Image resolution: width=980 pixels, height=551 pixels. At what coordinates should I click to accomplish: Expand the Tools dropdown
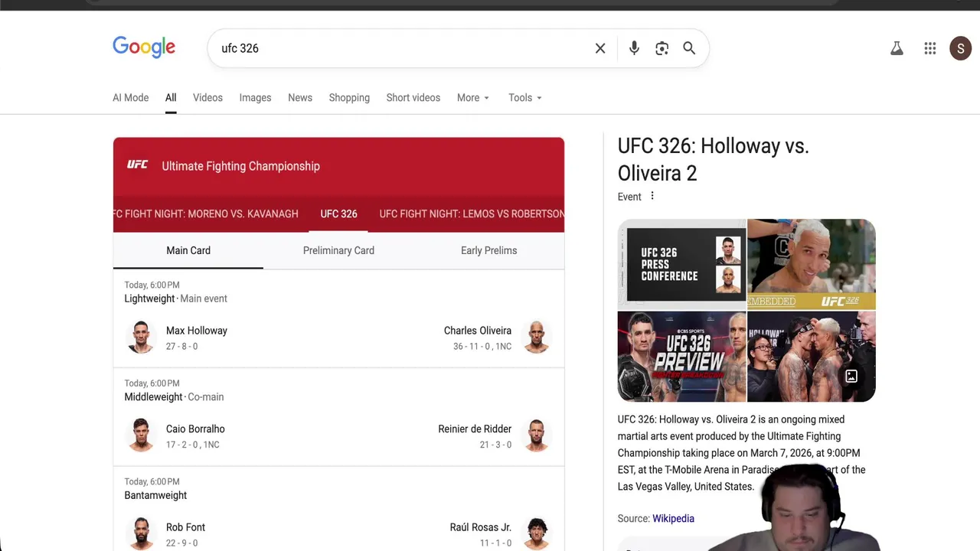(x=525, y=98)
